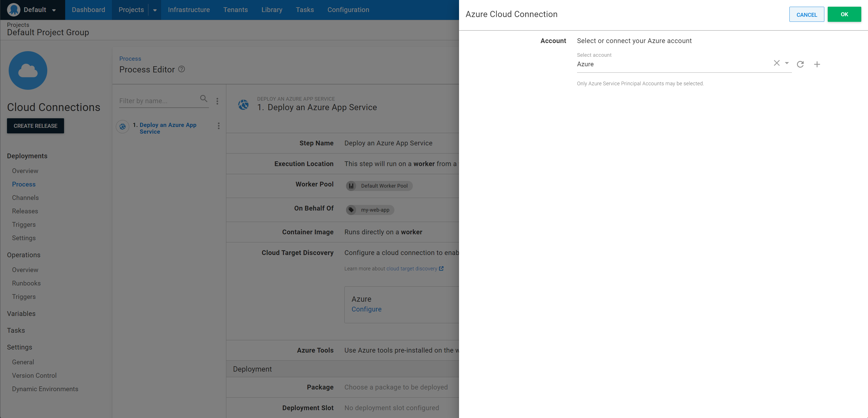
Task: Expand the Projects navigation chevron
Action: pyautogui.click(x=155, y=10)
